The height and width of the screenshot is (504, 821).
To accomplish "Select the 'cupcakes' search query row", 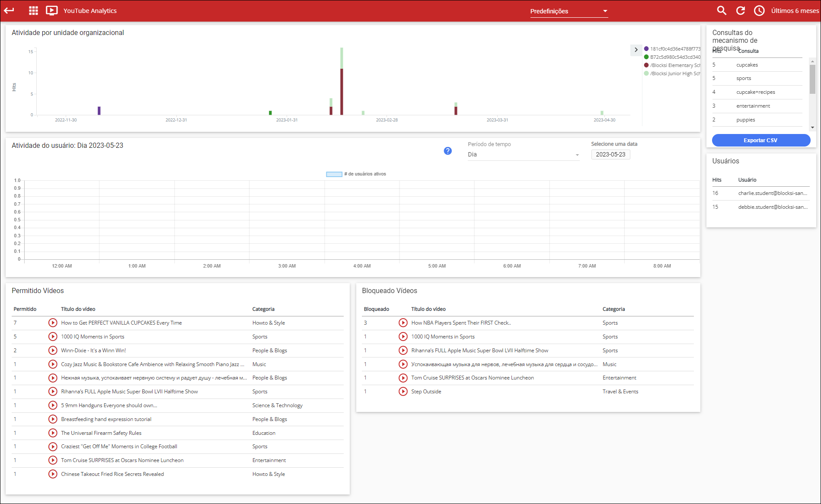I will point(757,65).
